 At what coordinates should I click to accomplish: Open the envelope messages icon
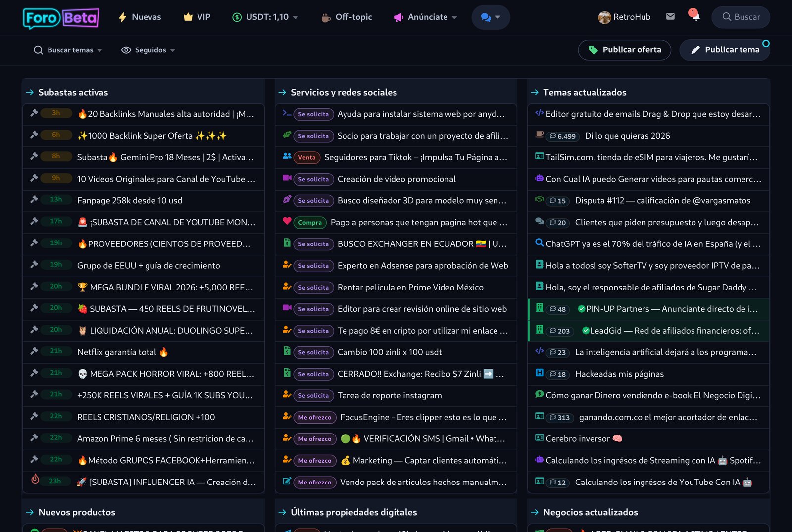(x=670, y=17)
